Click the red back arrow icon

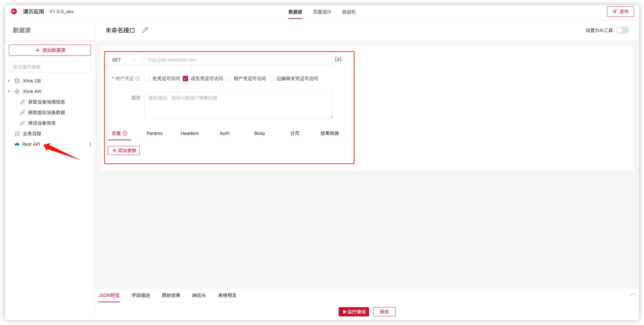(x=14, y=12)
